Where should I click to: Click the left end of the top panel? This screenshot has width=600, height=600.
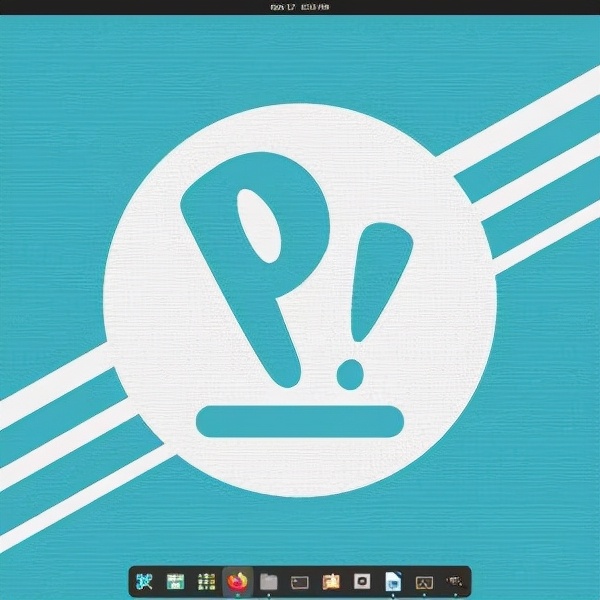pyautogui.click(x=10, y=7)
